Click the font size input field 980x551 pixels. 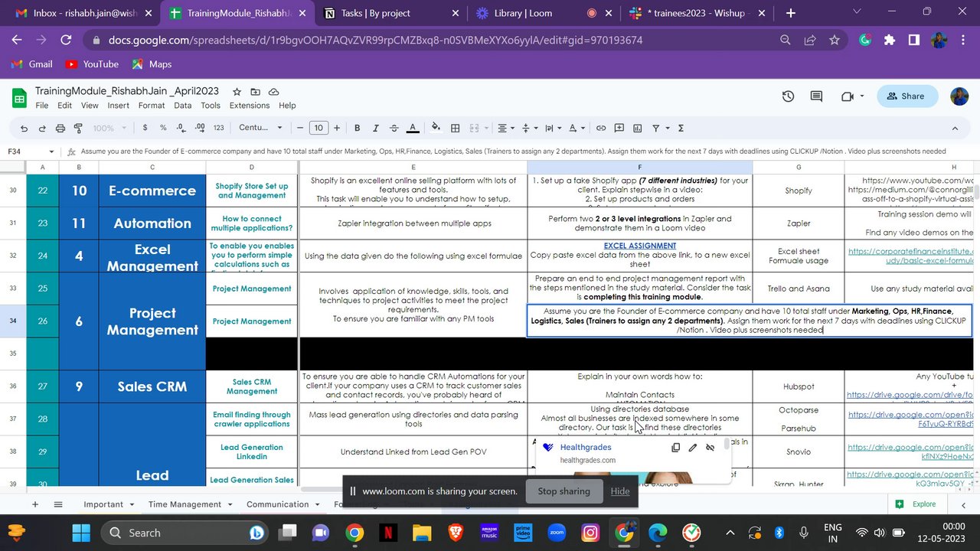tap(318, 128)
